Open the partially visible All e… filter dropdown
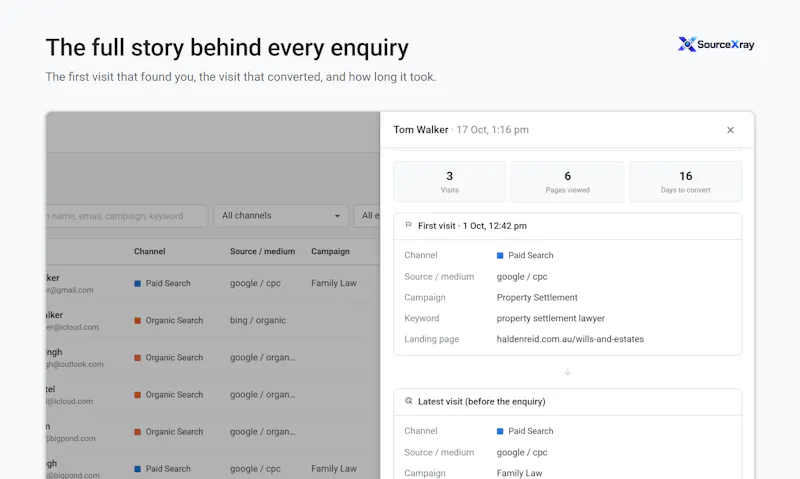Viewport: 800px width, 479px height. click(367, 216)
